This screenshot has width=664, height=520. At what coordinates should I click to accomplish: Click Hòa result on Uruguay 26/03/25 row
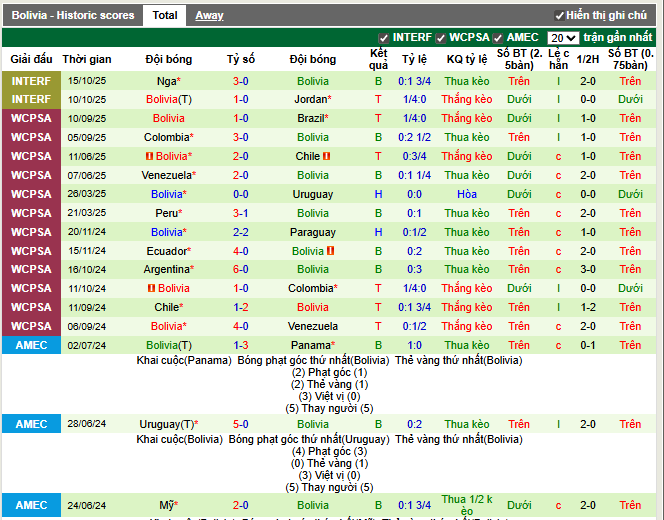pos(467,194)
